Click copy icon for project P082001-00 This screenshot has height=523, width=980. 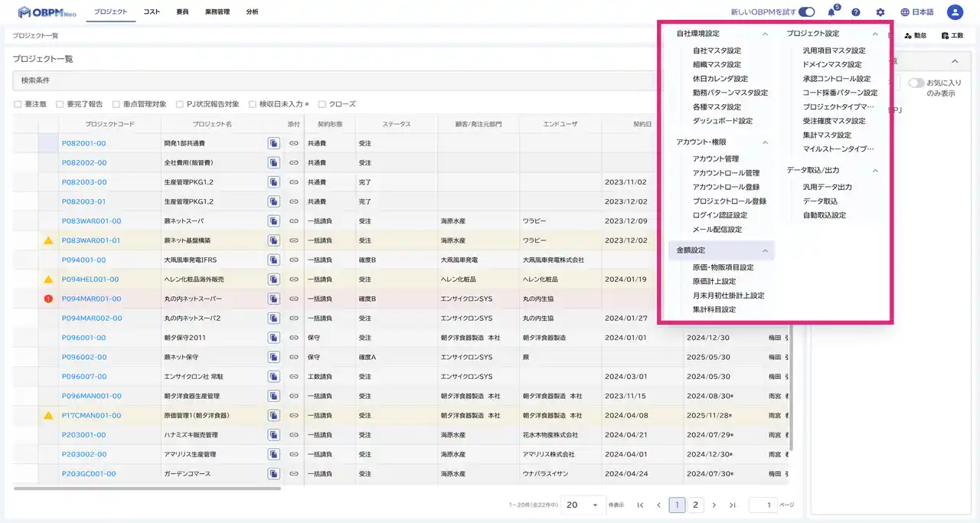click(273, 143)
